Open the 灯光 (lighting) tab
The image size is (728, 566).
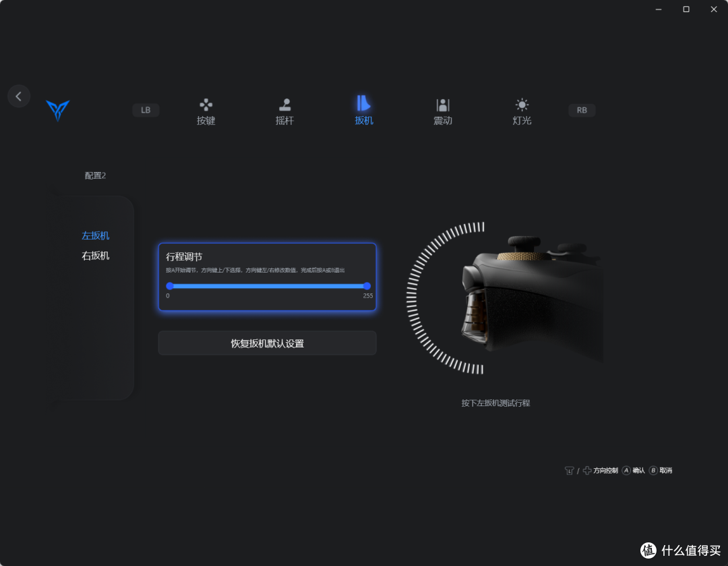coord(522,112)
